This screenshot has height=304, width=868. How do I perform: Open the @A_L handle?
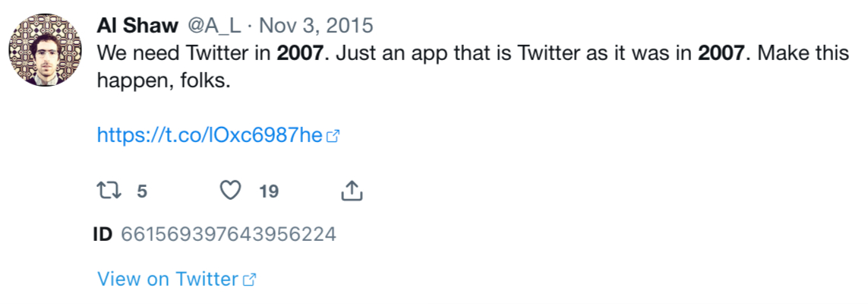point(213,26)
